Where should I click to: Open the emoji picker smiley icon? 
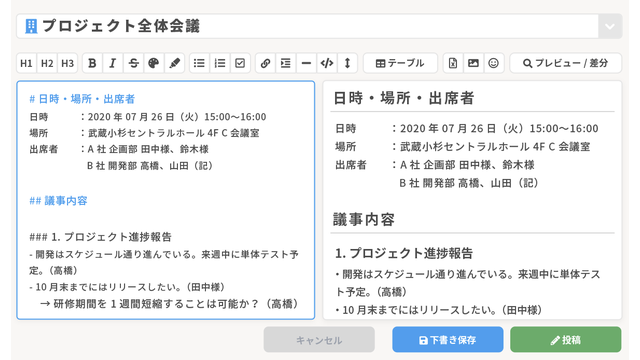click(493, 63)
